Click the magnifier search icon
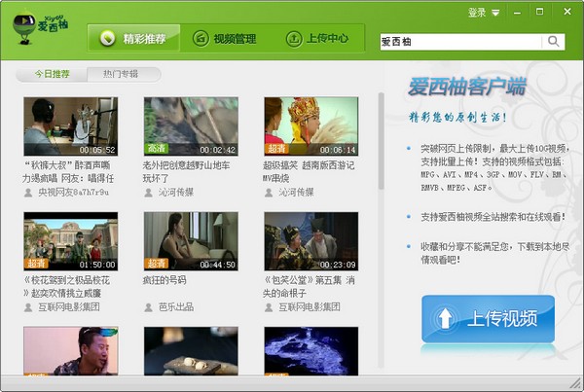Image resolution: width=584 pixels, height=392 pixels. point(554,41)
